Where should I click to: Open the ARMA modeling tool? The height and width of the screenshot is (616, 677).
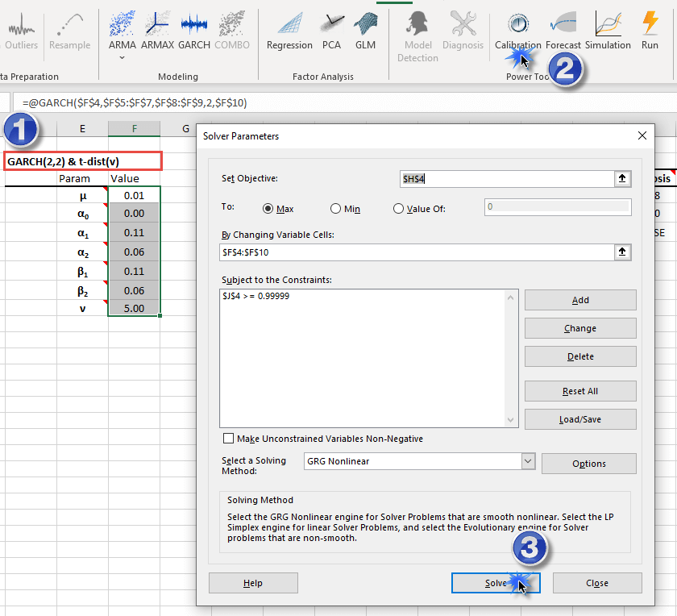(123, 29)
